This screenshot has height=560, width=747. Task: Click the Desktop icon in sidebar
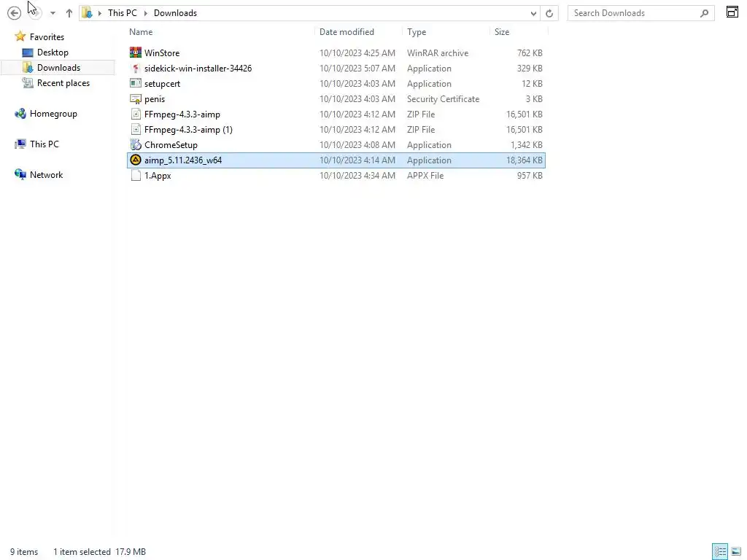tap(28, 52)
